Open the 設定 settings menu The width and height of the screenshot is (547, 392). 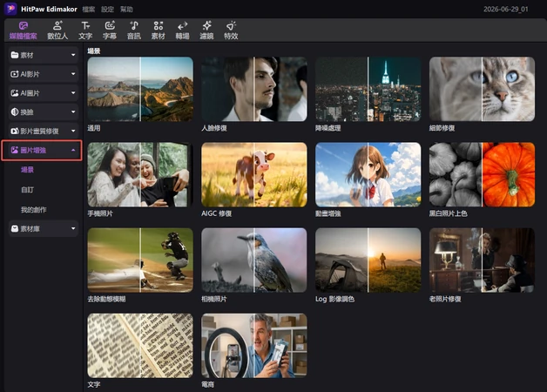107,10
